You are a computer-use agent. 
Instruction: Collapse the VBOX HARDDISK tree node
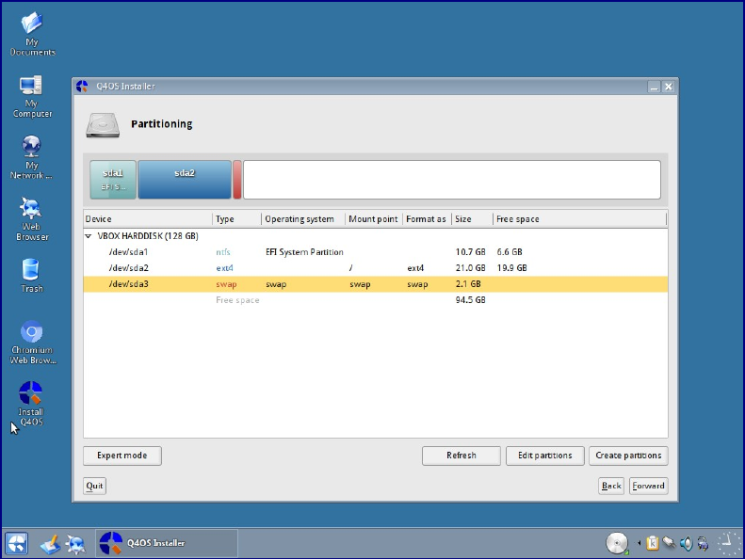pyautogui.click(x=88, y=236)
